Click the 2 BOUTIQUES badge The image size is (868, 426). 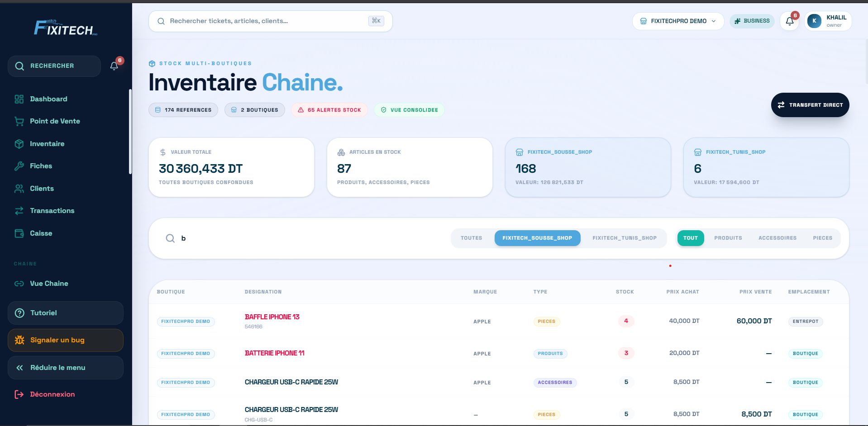(255, 110)
